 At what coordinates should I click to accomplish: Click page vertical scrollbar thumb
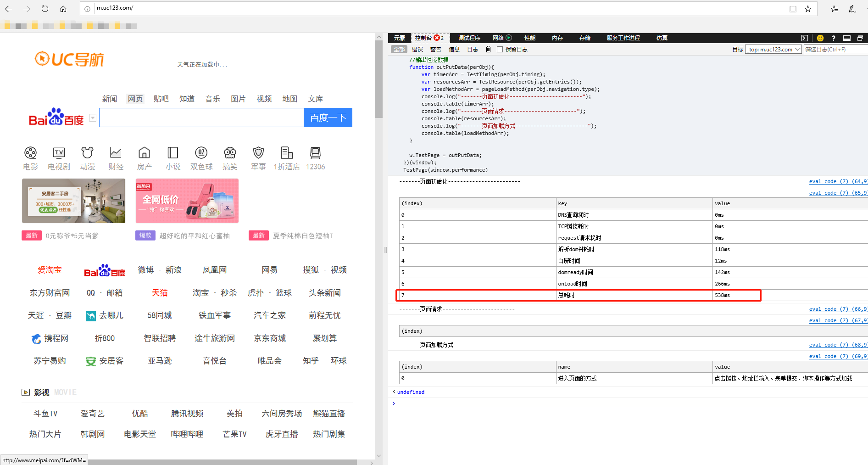378,79
